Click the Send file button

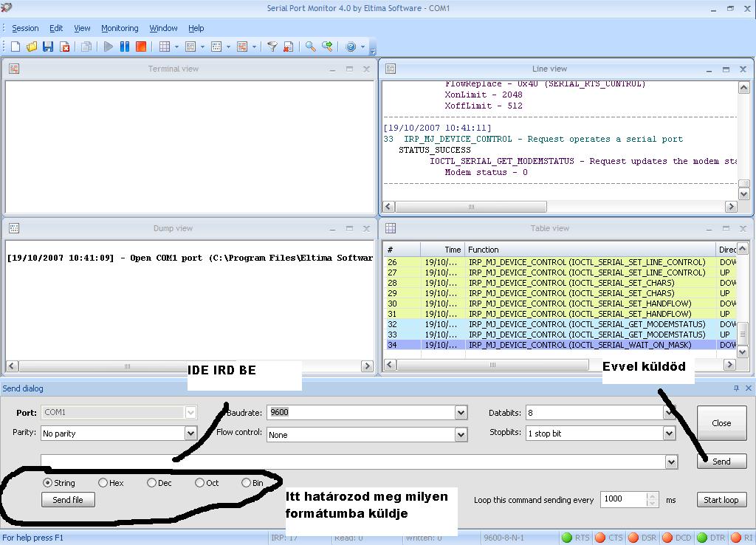68,500
